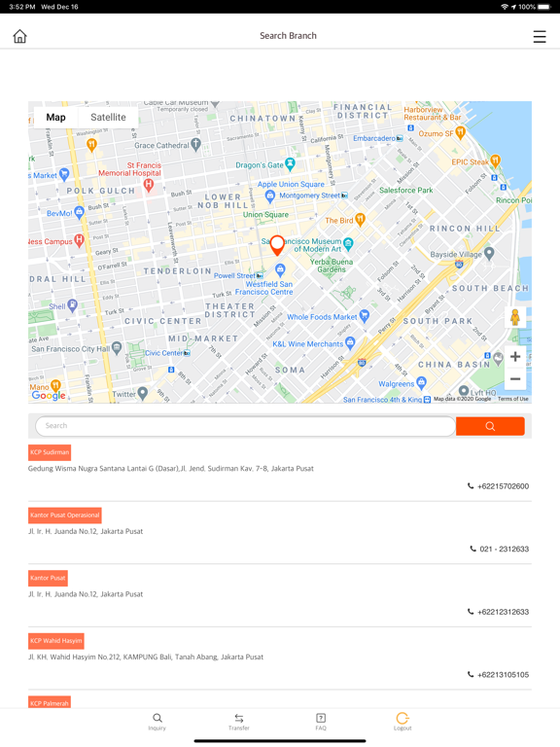The width and height of the screenshot is (560, 747).
Task: Click the Ozumo SF restaurant marker
Action: (460, 132)
